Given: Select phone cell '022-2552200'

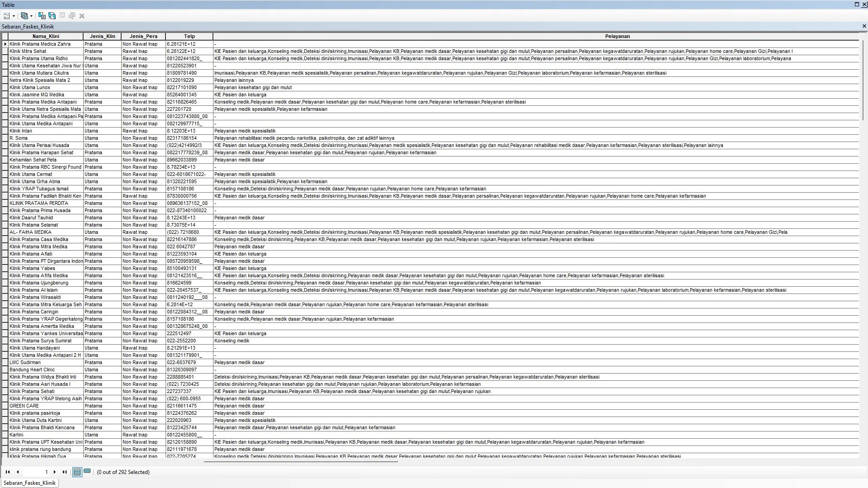Looking at the screenshot, I should coord(190,341).
